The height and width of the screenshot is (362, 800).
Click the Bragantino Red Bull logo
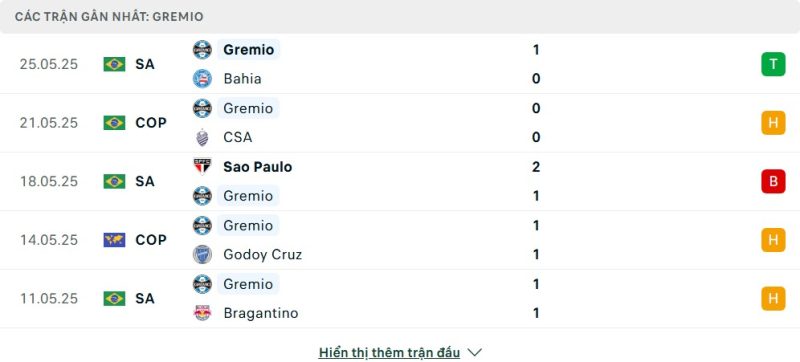pos(203,313)
